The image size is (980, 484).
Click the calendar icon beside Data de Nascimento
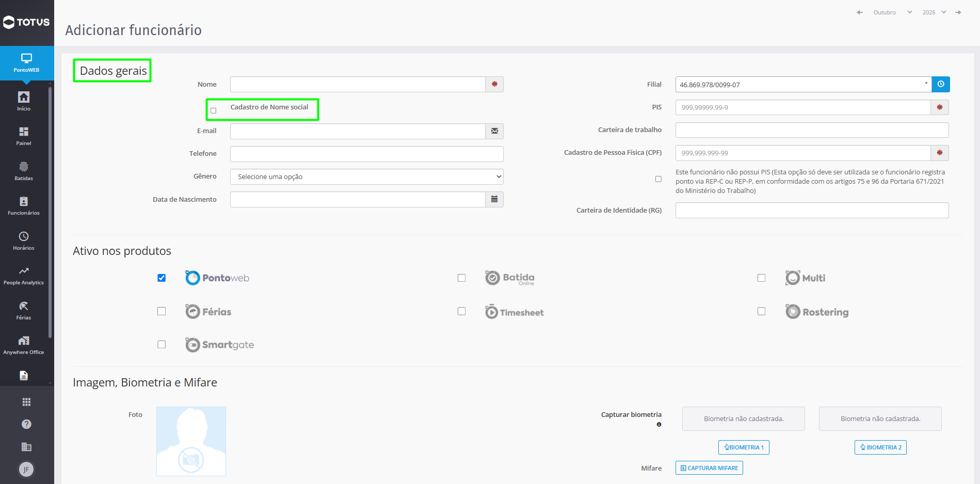494,199
